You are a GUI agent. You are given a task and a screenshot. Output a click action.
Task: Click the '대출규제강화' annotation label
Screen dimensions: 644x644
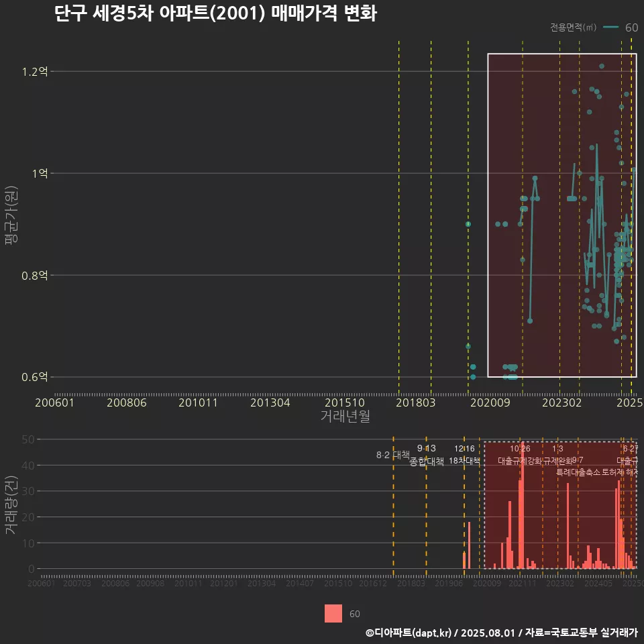(520, 461)
